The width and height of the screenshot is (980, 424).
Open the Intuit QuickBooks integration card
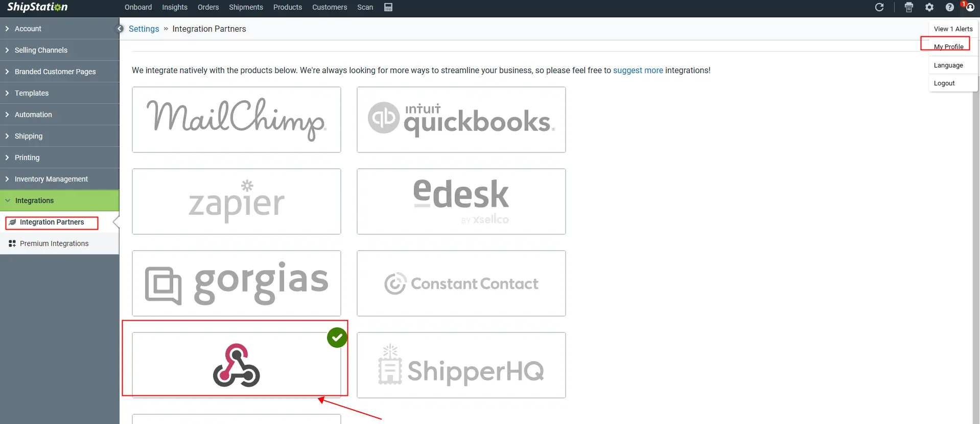(x=461, y=120)
